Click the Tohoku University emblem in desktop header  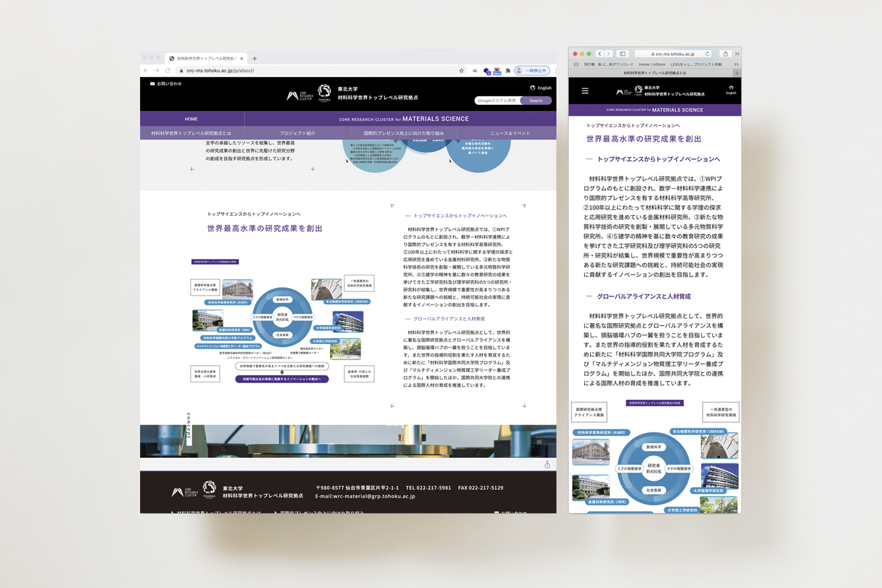(x=324, y=93)
